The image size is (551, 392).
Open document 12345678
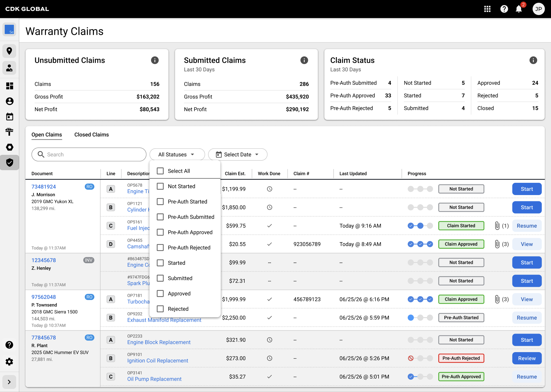coord(44,260)
